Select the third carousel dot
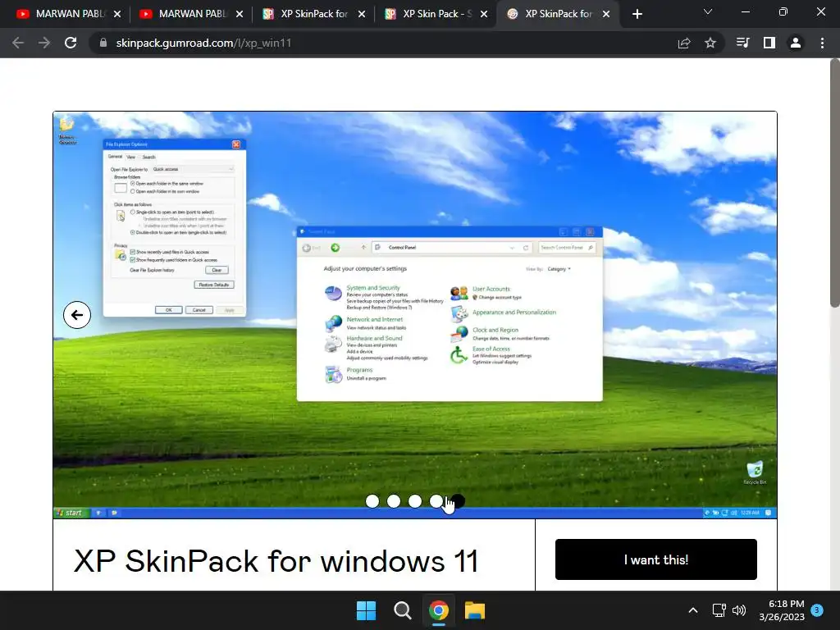 point(415,501)
